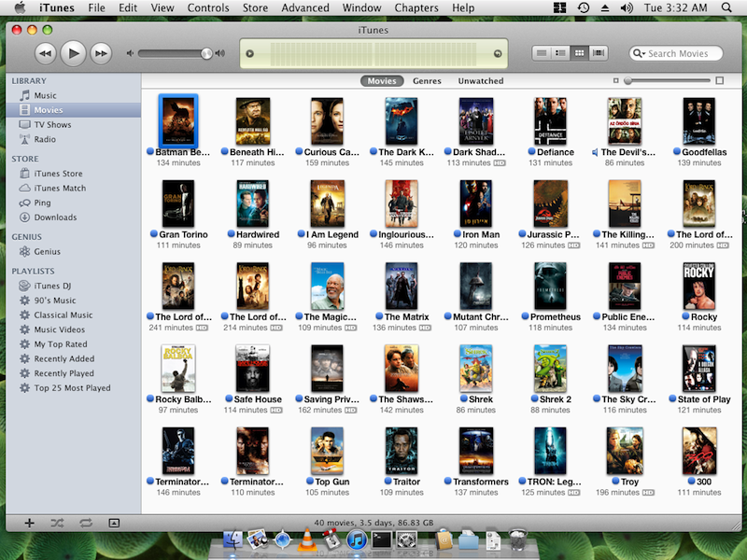Click the Transformers title

tap(481, 482)
